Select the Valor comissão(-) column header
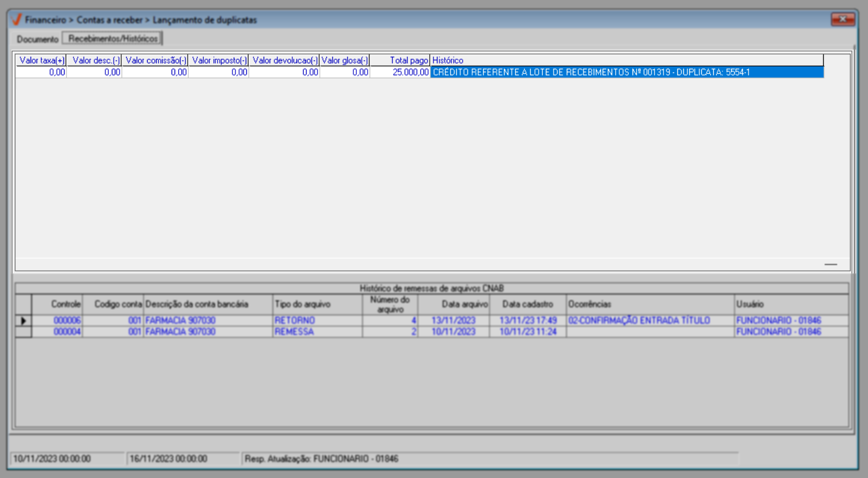This screenshot has width=868, height=478. pos(155,60)
